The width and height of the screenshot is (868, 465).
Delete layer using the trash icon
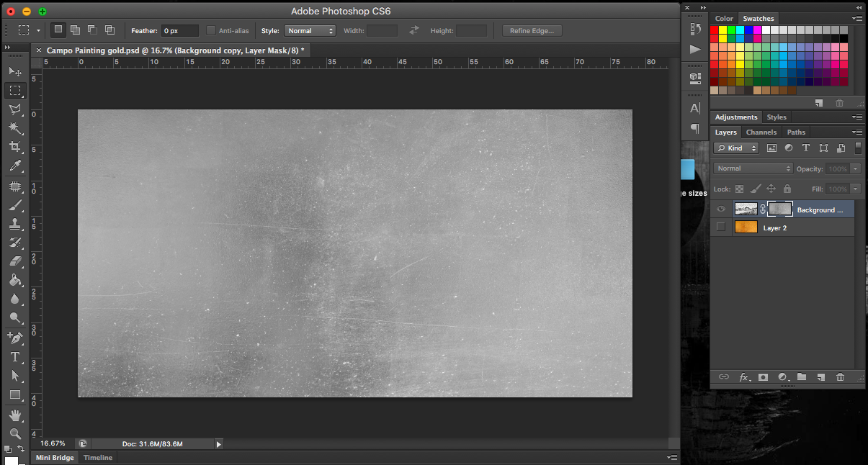click(840, 376)
